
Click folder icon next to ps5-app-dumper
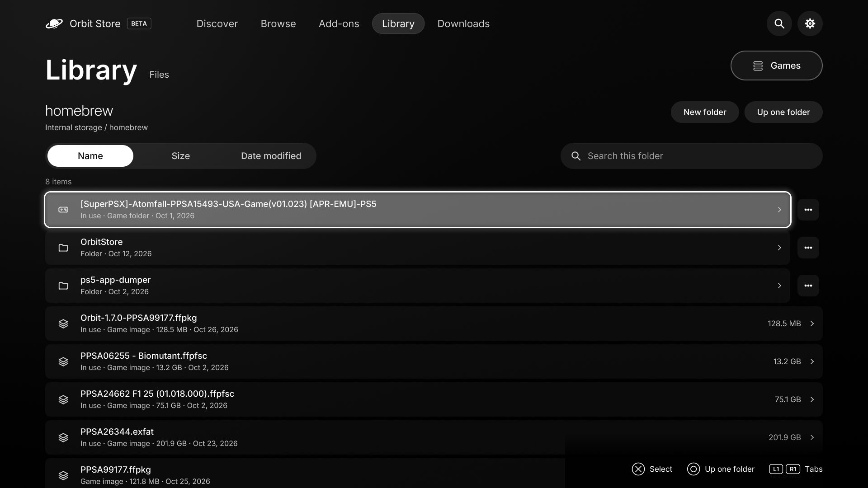click(63, 286)
